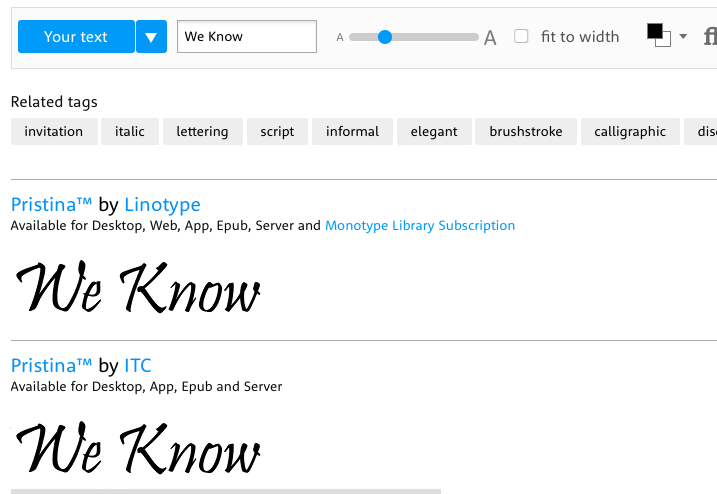Image resolution: width=717 pixels, height=494 pixels.
Task: Click the Your text button
Action: (76, 37)
